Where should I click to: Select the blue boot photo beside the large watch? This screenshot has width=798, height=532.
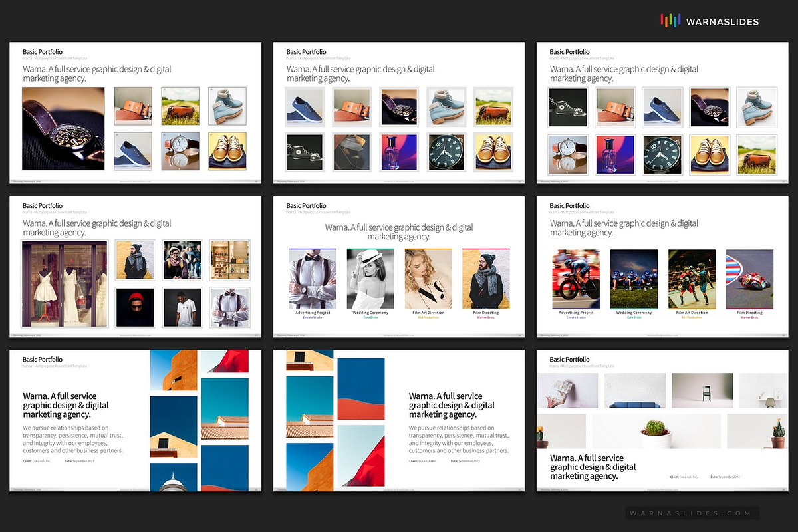click(227, 106)
